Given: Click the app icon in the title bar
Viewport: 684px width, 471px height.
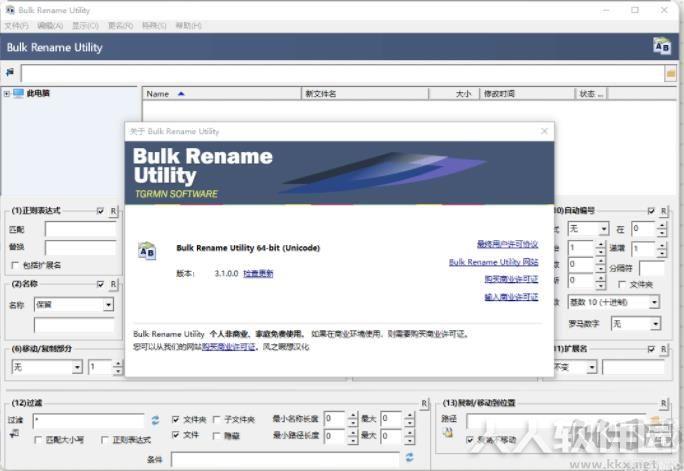Looking at the screenshot, I should click(10, 10).
